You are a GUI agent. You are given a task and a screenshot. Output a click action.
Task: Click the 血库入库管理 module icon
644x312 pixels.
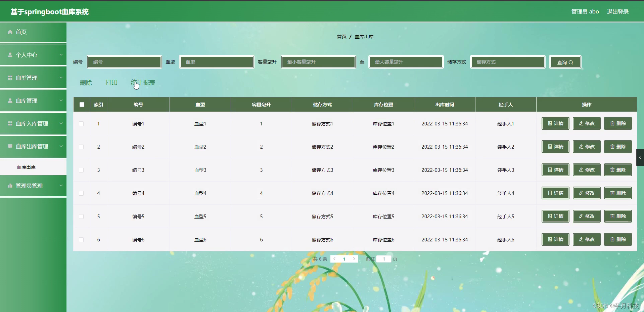pyautogui.click(x=9, y=123)
